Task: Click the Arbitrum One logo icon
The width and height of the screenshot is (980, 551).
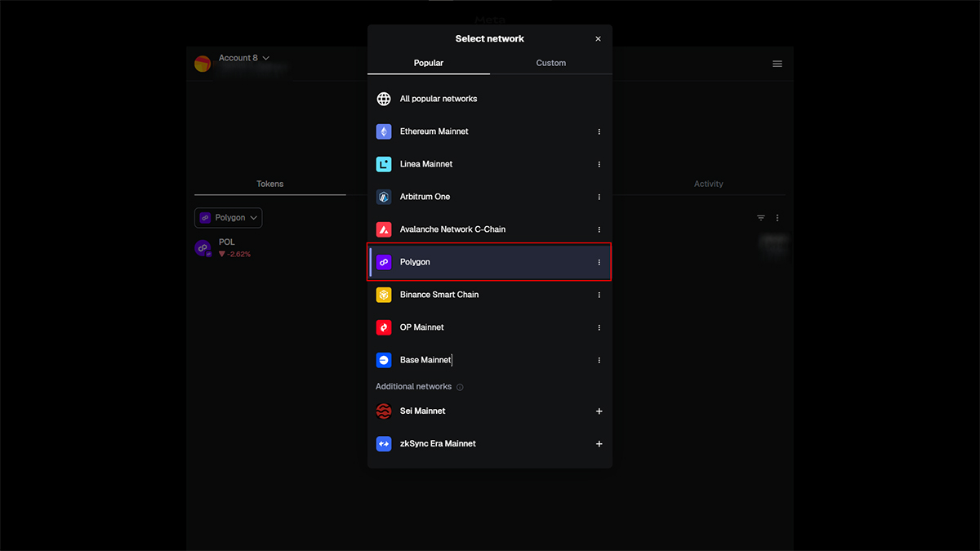Action: [384, 197]
